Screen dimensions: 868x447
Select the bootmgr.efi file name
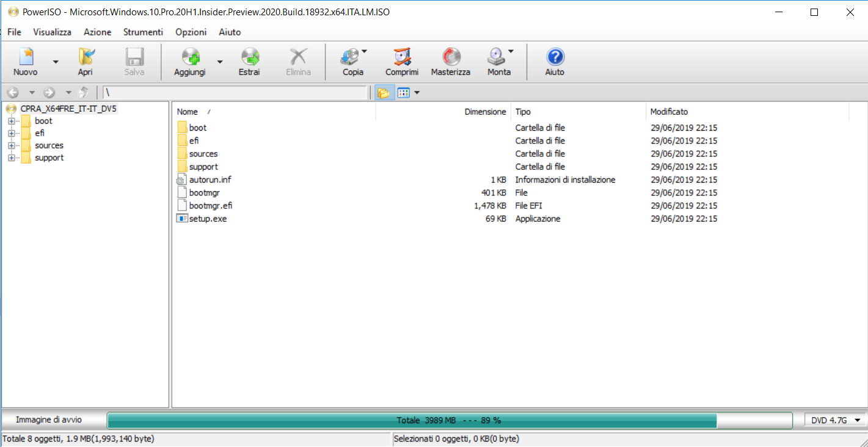tap(211, 206)
